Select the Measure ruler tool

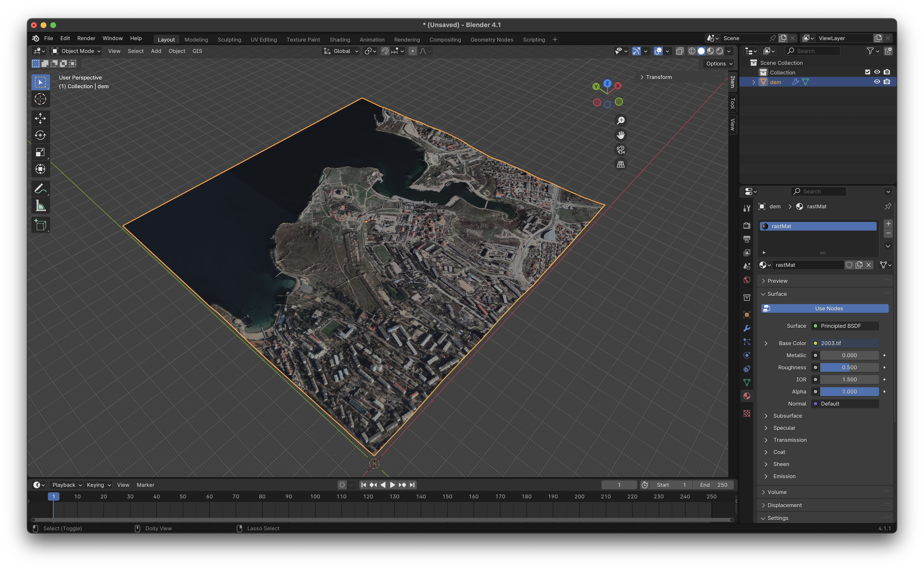(x=40, y=205)
